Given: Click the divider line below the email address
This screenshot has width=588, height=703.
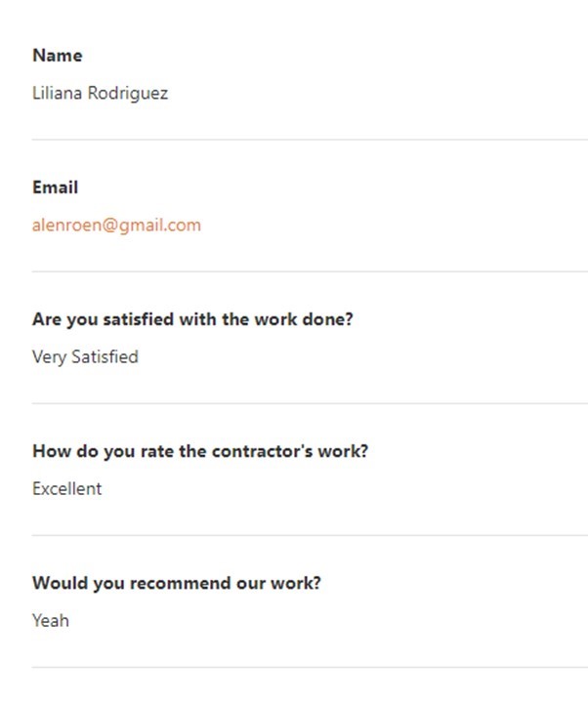Looking at the screenshot, I should [309, 271].
